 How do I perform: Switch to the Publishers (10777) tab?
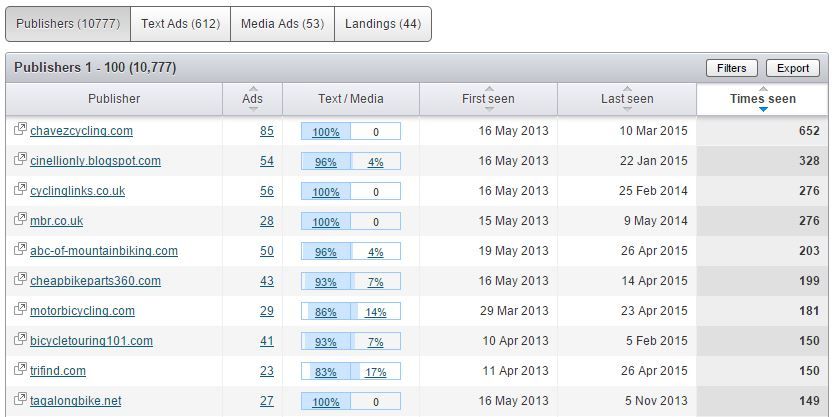pos(68,24)
